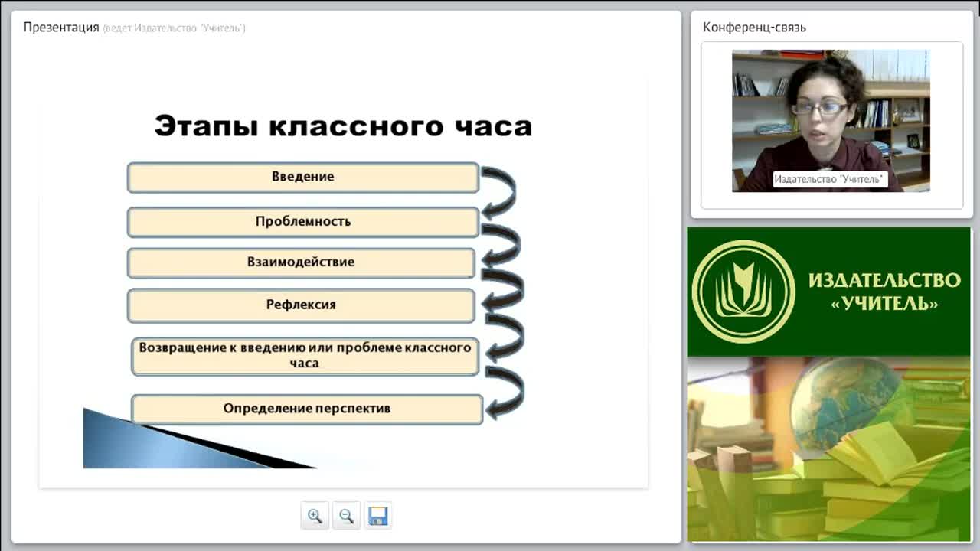The width and height of the screenshot is (980, 551).
Task: Click the slide title Этапы классного часа
Action: click(343, 126)
